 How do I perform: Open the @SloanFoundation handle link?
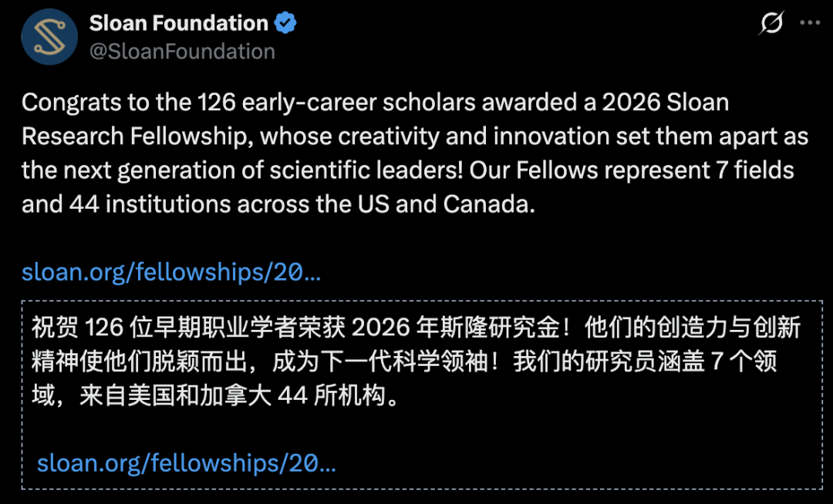(182, 51)
